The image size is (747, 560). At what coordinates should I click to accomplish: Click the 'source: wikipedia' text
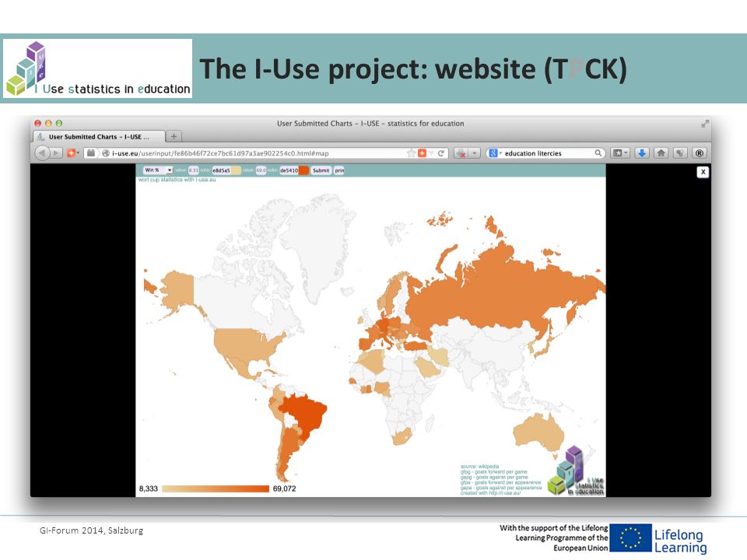(479, 467)
